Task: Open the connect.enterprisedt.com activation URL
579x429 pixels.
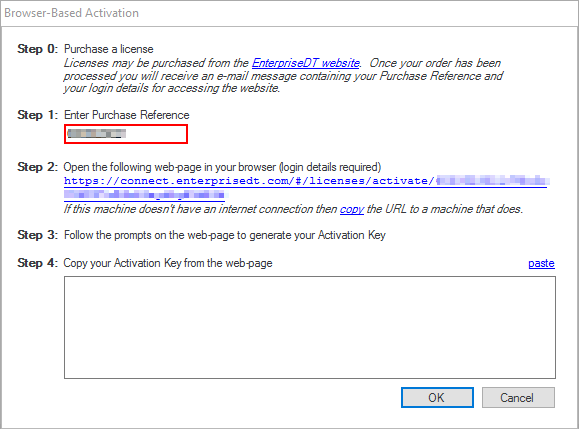Action: point(306,181)
